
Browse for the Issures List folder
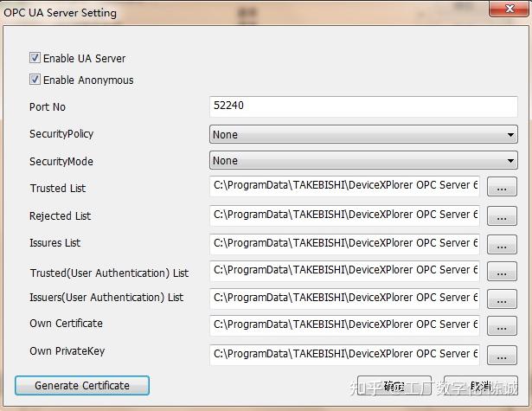point(502,244)
